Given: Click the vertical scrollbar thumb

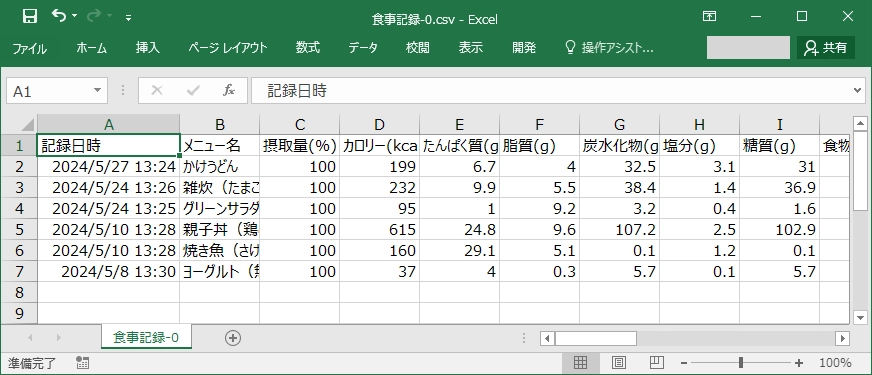Looking at the screenshot, I should [x=860, y=171].
